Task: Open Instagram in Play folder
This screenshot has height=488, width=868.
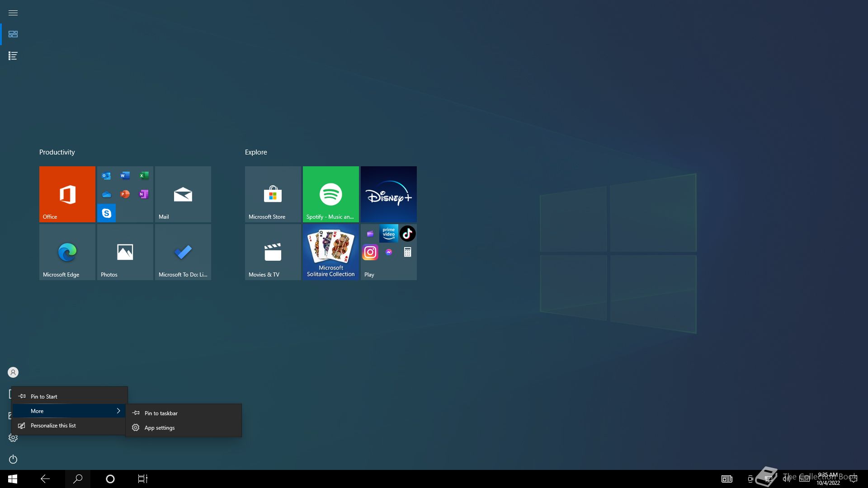Action: click(x=370, y=252)
